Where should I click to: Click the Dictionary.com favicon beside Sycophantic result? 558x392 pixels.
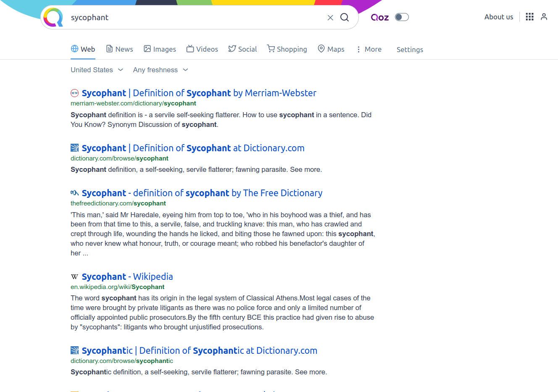[74, 350]
